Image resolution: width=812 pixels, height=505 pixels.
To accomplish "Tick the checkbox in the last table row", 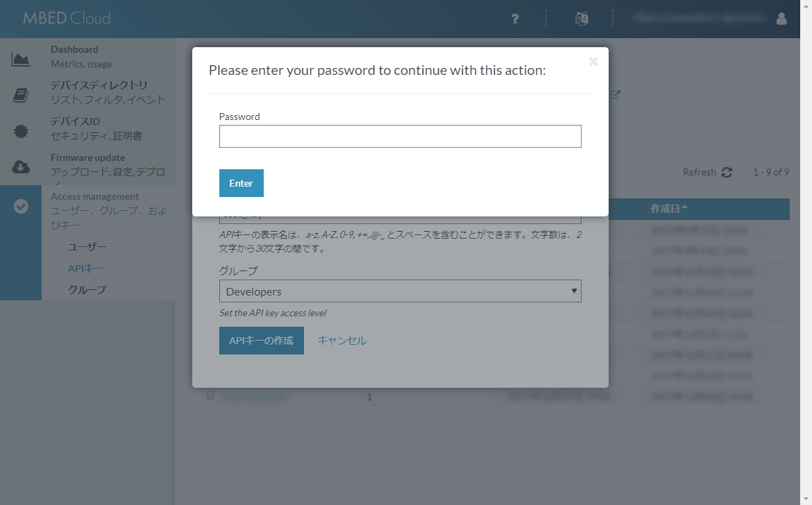I will (211, 395).
